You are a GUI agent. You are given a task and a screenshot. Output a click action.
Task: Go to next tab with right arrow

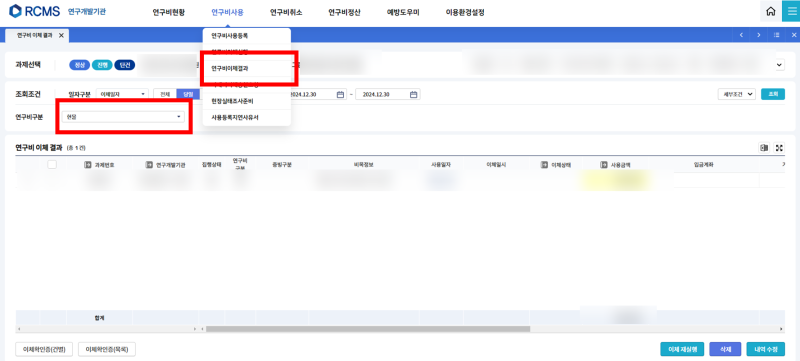click(759, 35)
